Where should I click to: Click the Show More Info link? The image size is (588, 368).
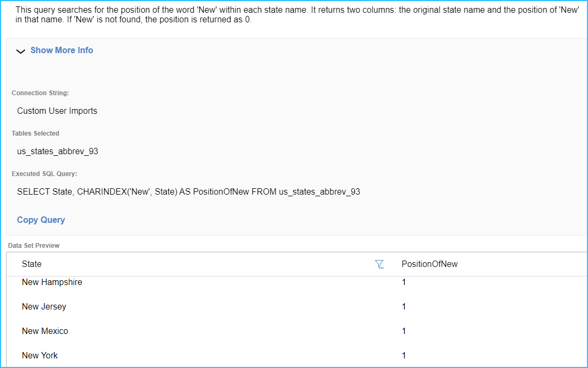(x=62, y=51)
